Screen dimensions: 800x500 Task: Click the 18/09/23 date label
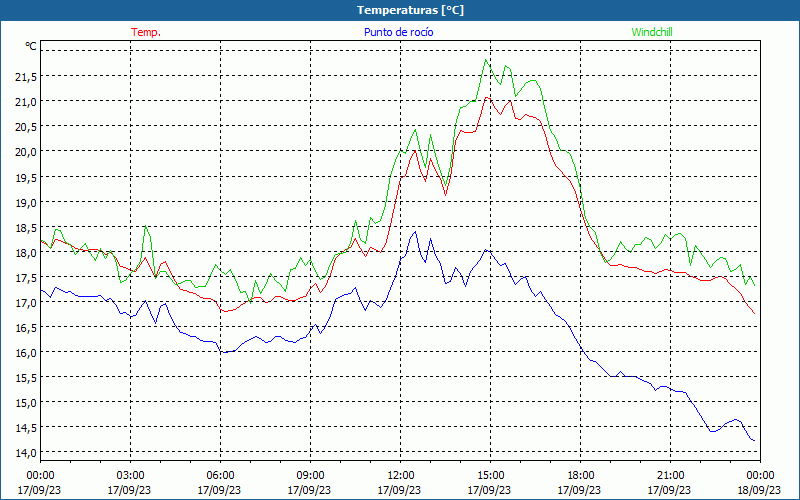[759, 490]
